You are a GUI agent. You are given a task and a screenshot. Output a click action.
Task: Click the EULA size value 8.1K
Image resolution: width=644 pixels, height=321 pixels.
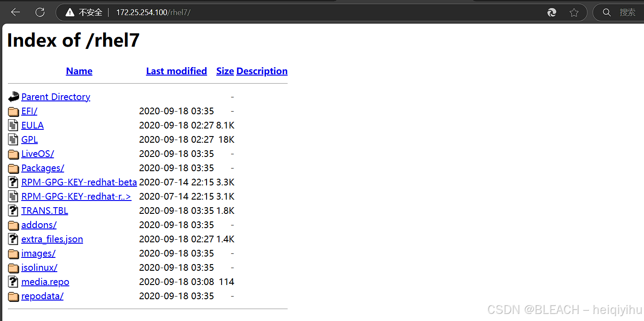[225, 125]
